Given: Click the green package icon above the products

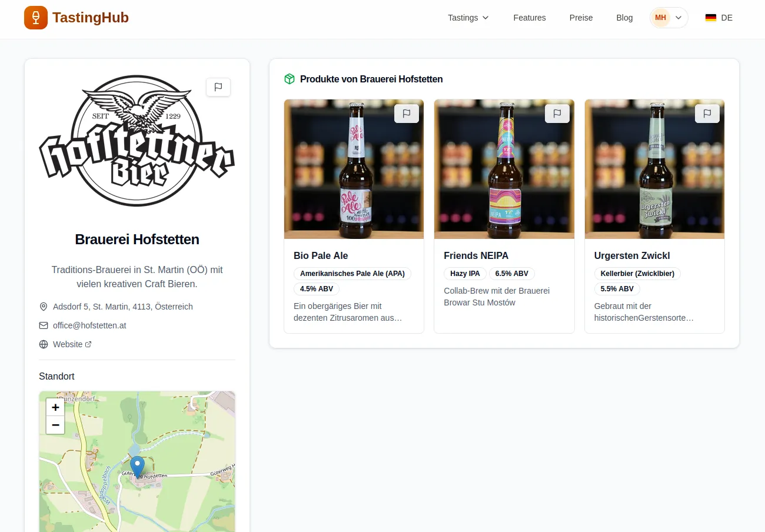Looking at the screenshot, I should pos(290,78).
